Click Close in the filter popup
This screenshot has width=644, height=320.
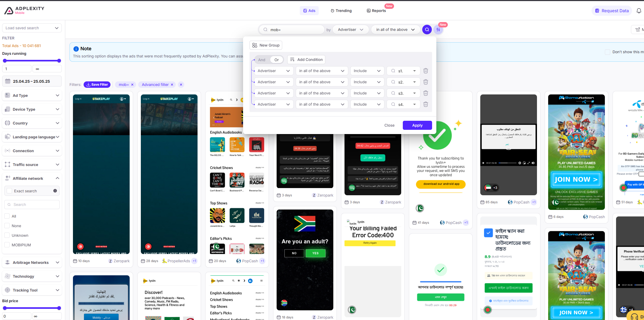(389, 125)
